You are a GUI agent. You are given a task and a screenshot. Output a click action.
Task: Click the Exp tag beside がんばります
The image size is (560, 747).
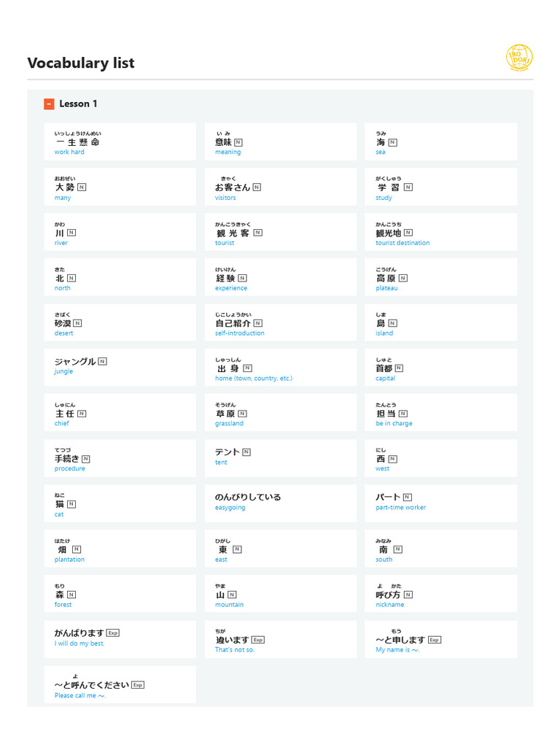[x=112, y=633]
